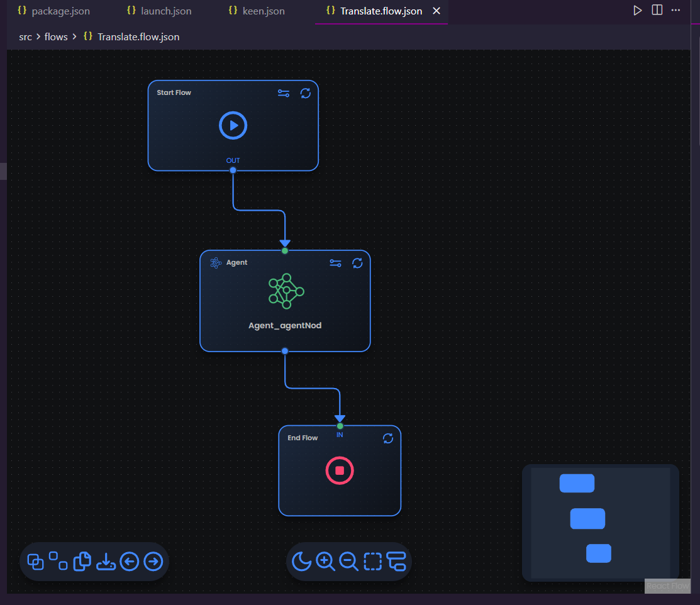This screenshot has height=605, width=700.
Task: Close the Translate.flow.json tab
Action: pos(436,11)
